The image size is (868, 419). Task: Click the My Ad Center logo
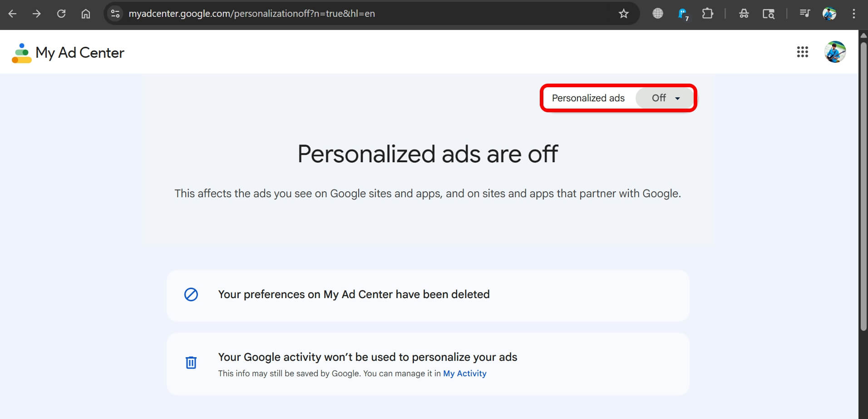(68, 53)
